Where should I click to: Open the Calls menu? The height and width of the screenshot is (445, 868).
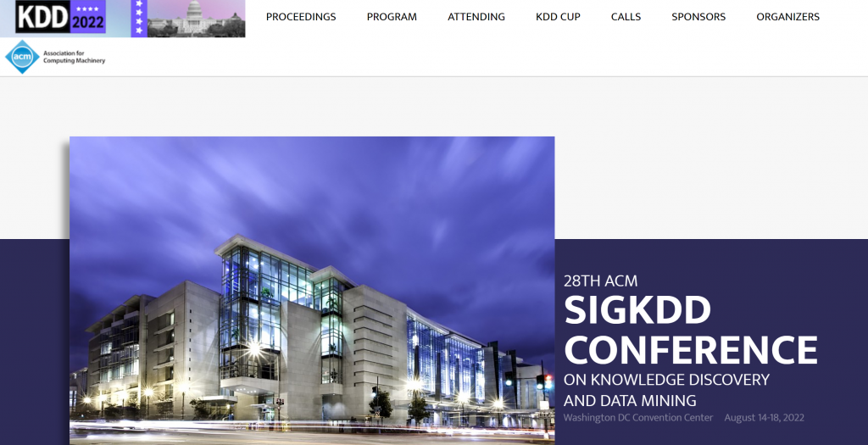(x=626, y=17)
